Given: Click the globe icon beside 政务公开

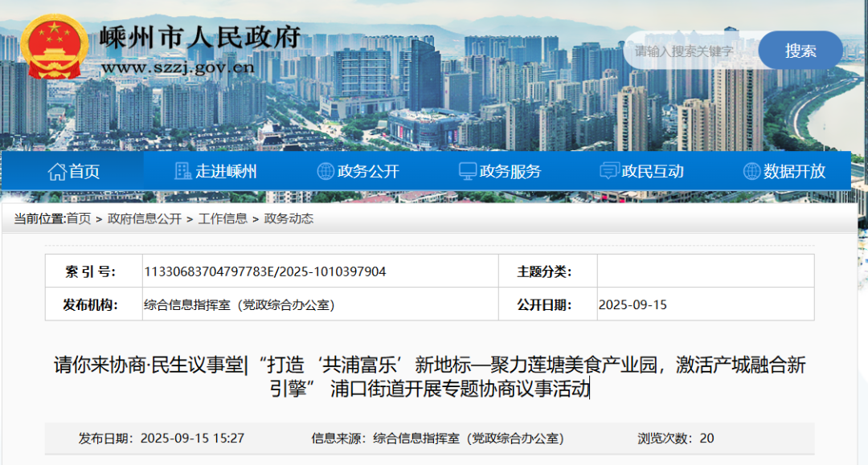Looking at the screenshot, I should 325,171.
